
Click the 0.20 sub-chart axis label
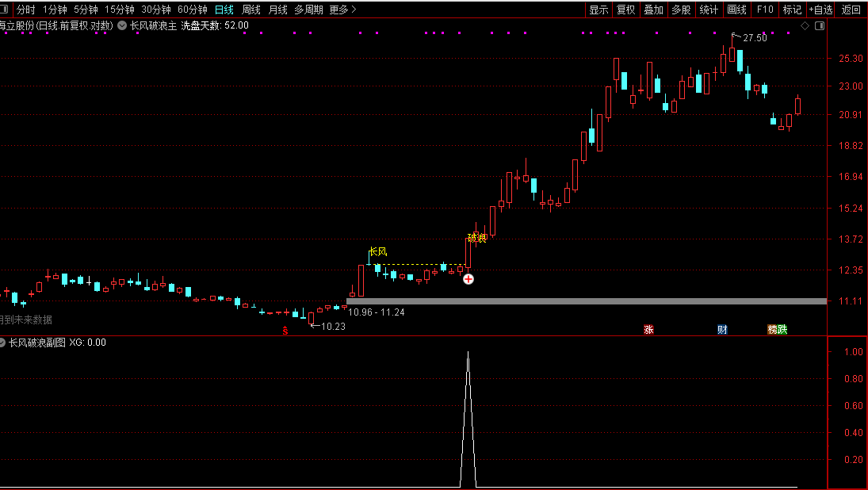point(854,459)
